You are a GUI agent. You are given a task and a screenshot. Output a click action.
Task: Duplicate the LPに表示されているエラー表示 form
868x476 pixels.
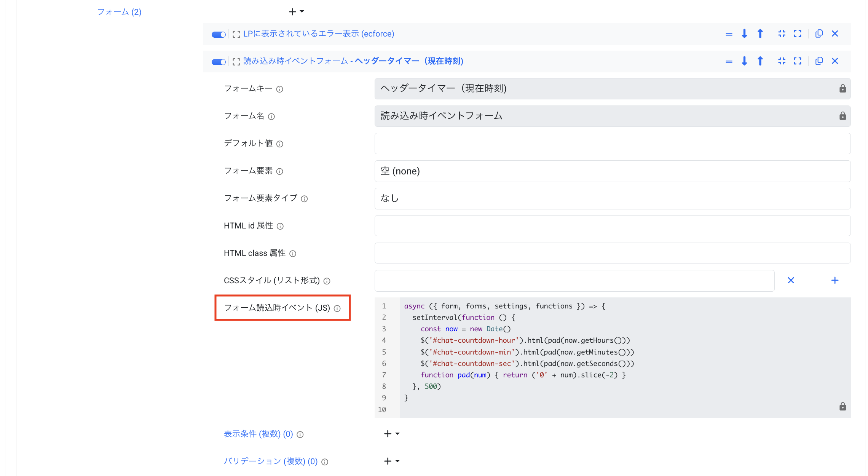(819, 34)
